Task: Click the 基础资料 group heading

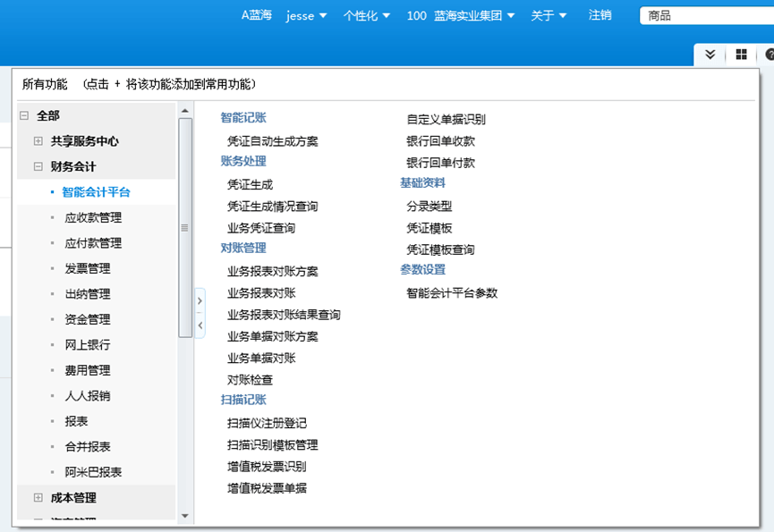Action: click(x=422, y=183)
